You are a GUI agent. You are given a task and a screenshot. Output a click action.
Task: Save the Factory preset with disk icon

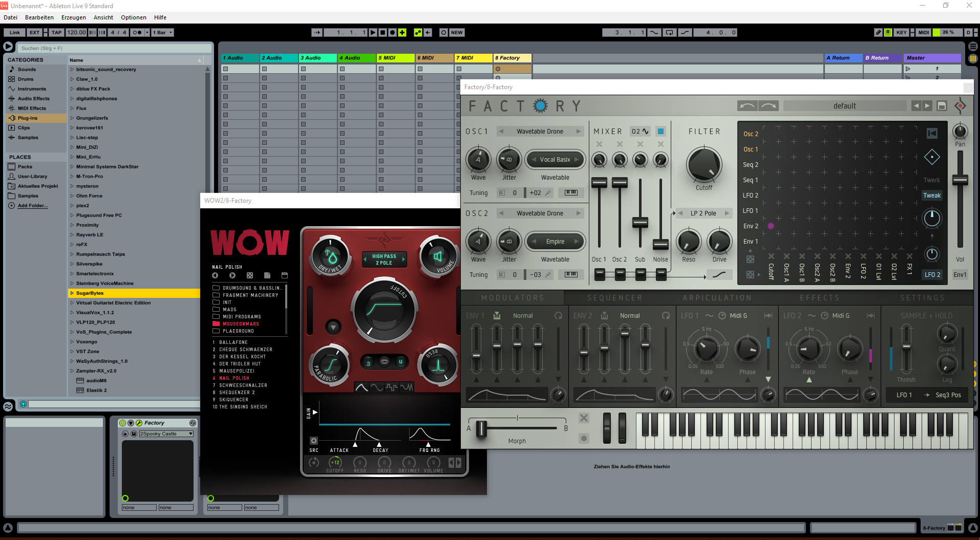(942, 106)
